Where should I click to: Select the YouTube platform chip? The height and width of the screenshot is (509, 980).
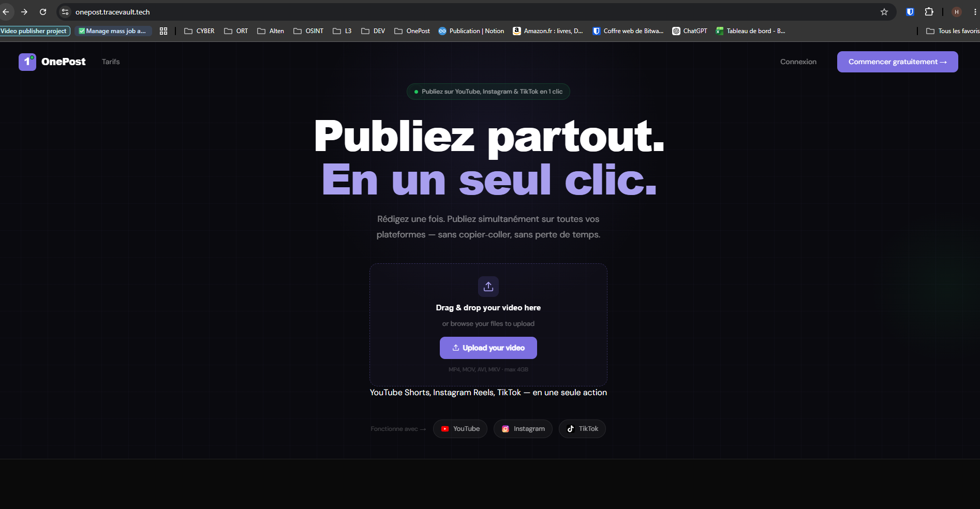tap(460, 429)
